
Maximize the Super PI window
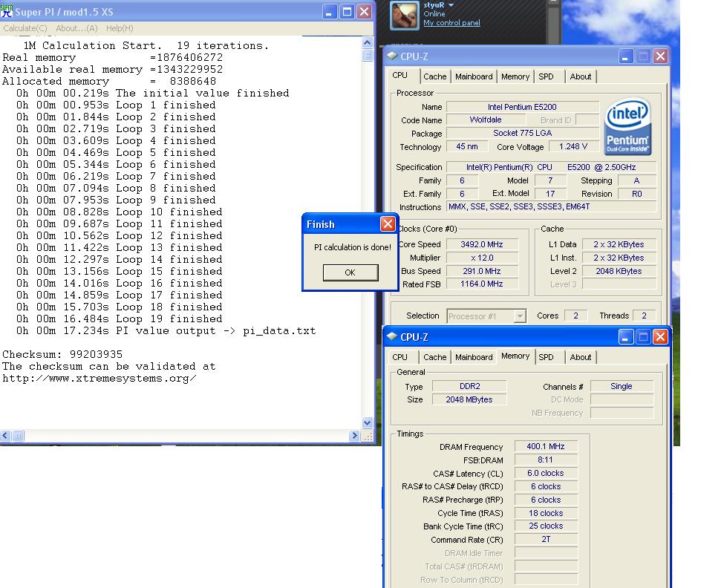click(x=347, y=12)
